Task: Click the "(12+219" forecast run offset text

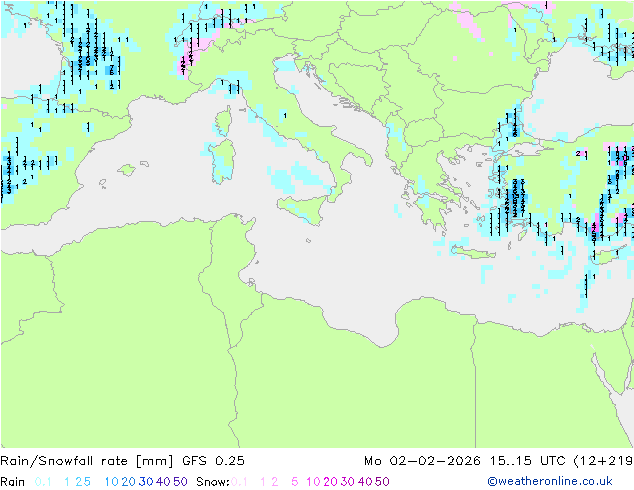Action: pyautogui.click(x=603, y=460)
